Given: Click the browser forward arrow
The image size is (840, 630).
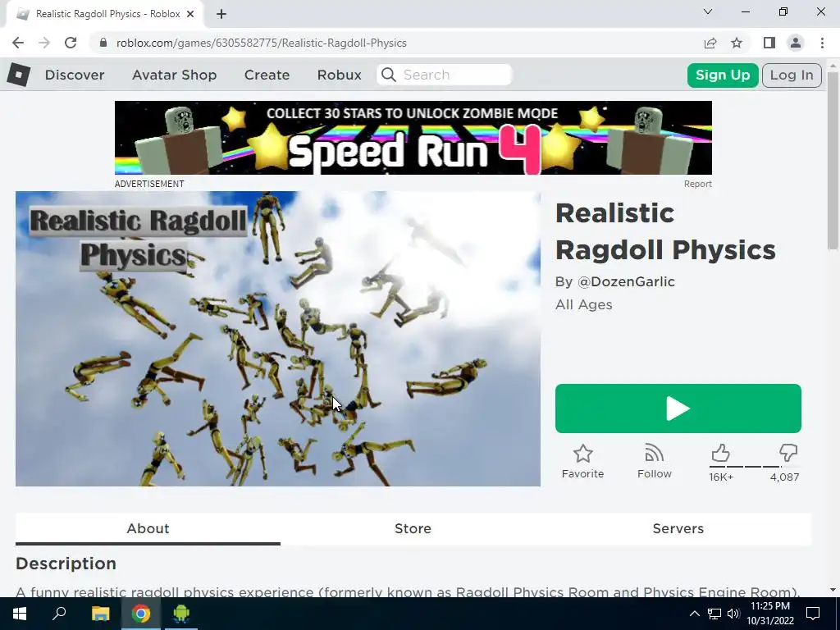Looking at the screenshot, I should tap(44, 43).
